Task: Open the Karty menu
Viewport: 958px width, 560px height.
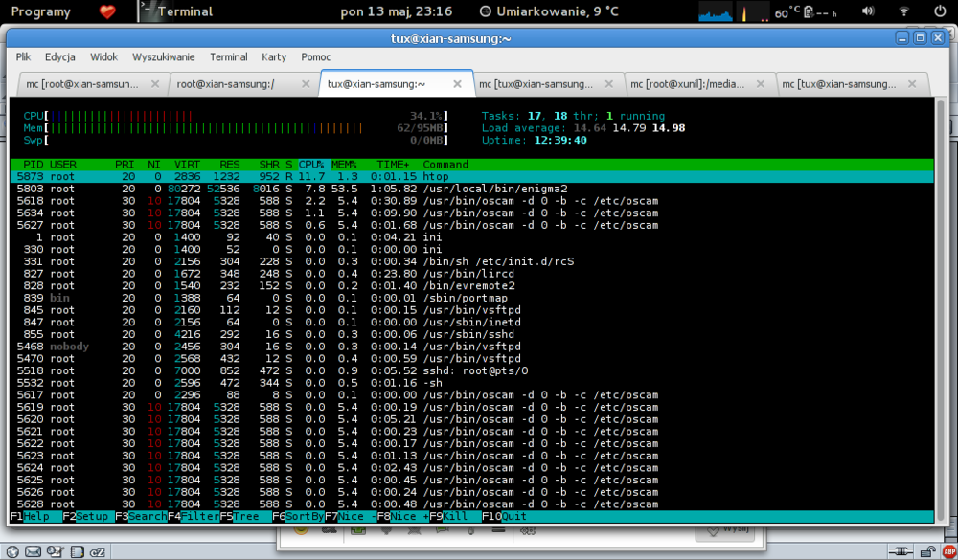Action: (274, 57)
